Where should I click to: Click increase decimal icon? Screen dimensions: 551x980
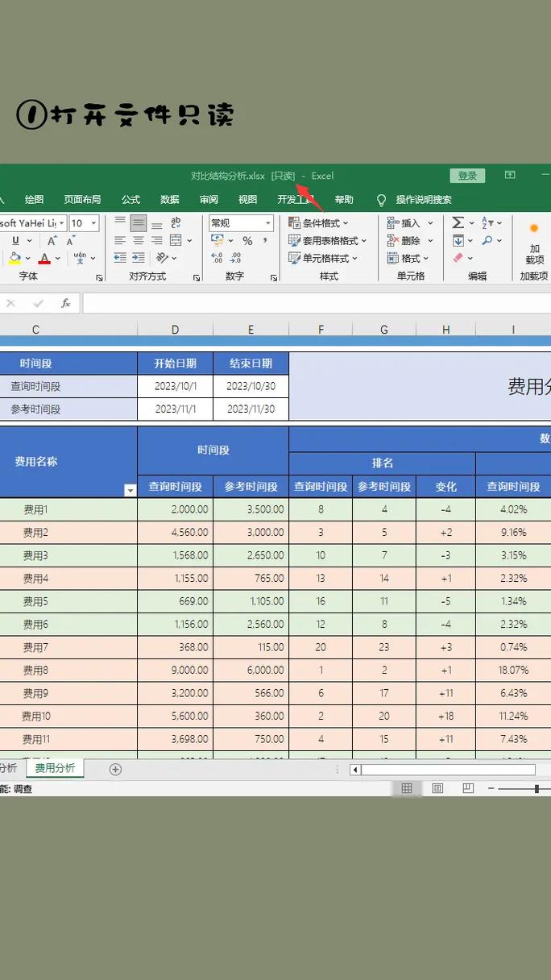217,258
